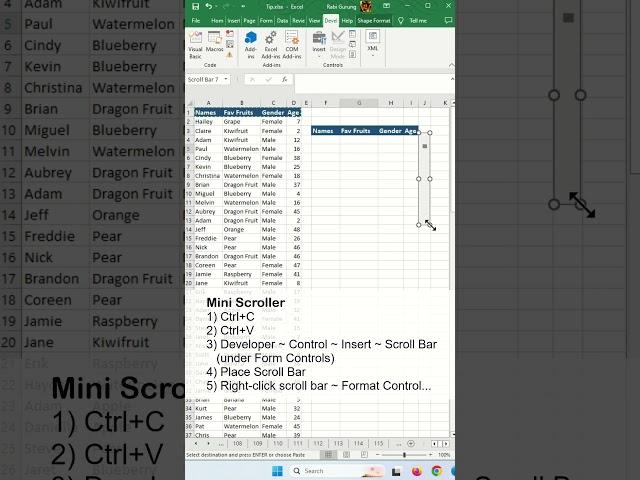
Task: Switch to sheet tab 110
Action: 278,444
